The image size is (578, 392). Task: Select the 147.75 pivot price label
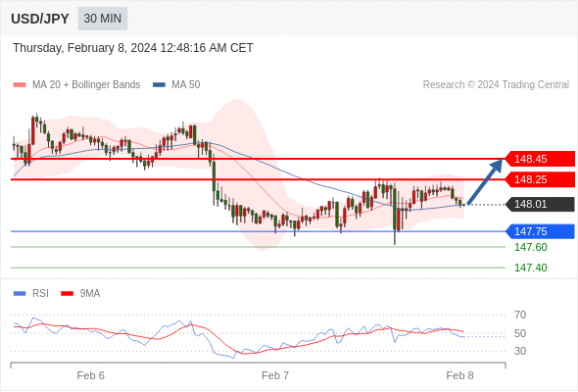pos(540,231)
